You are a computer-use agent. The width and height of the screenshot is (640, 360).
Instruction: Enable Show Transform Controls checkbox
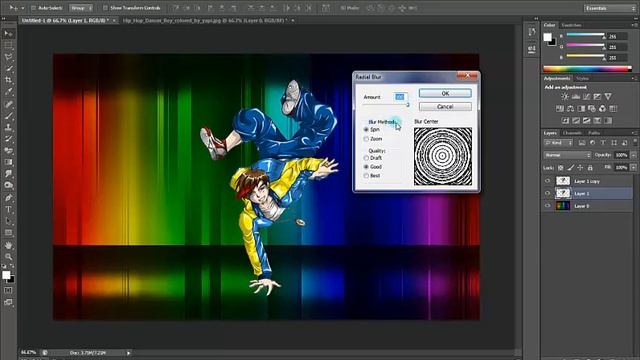click(x=105, y=8)
